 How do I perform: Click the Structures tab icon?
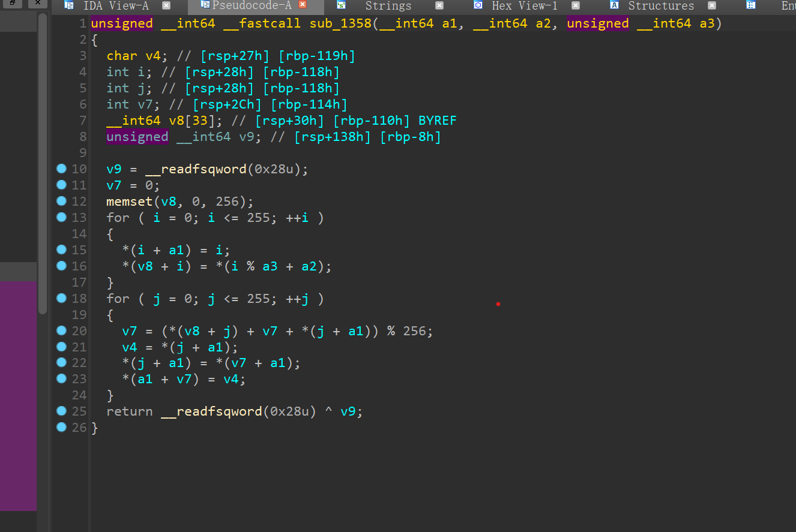pyautogui.click(x=614, y=5)
